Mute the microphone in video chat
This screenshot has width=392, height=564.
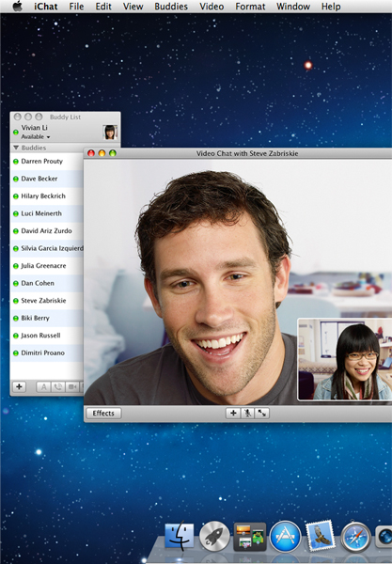[247, 414]
